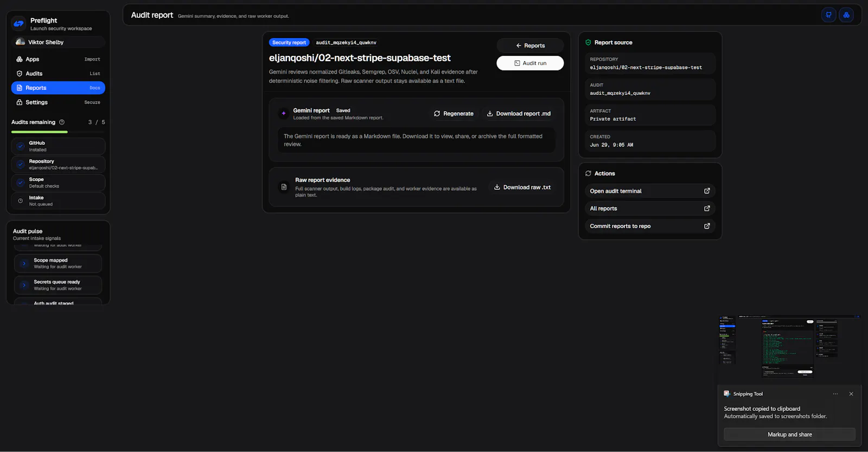The width and height of the screenshot is (868, 452).
Task: Open the apps cluster icon button in header
Action: point(846,15)
